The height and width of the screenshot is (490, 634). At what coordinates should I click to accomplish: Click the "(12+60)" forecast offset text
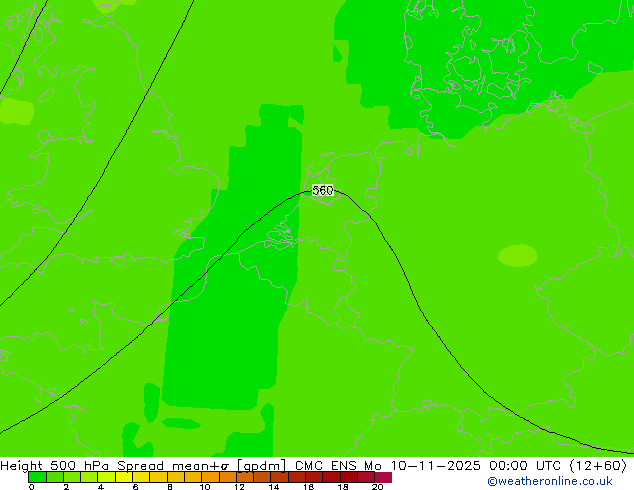[x=598, y=466]
